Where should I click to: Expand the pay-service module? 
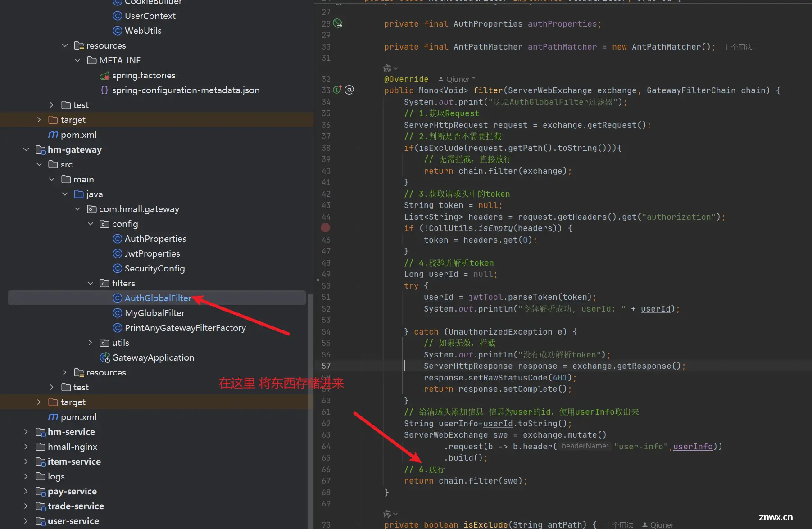[x=26, y=491]
